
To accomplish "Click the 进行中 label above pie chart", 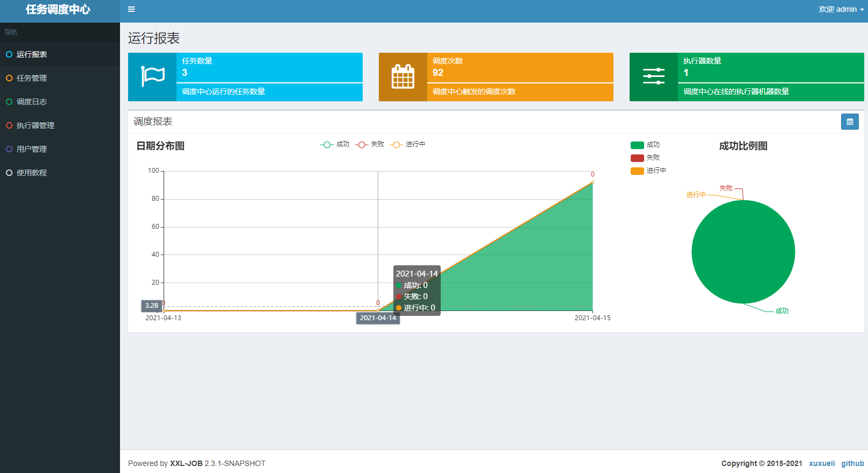I will click(696, 195).
